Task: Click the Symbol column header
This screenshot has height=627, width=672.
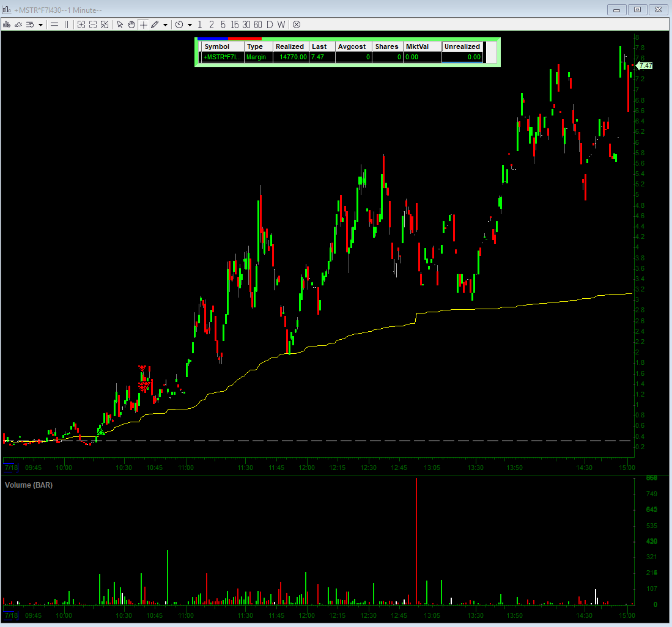Action: (x=223, y=46)
